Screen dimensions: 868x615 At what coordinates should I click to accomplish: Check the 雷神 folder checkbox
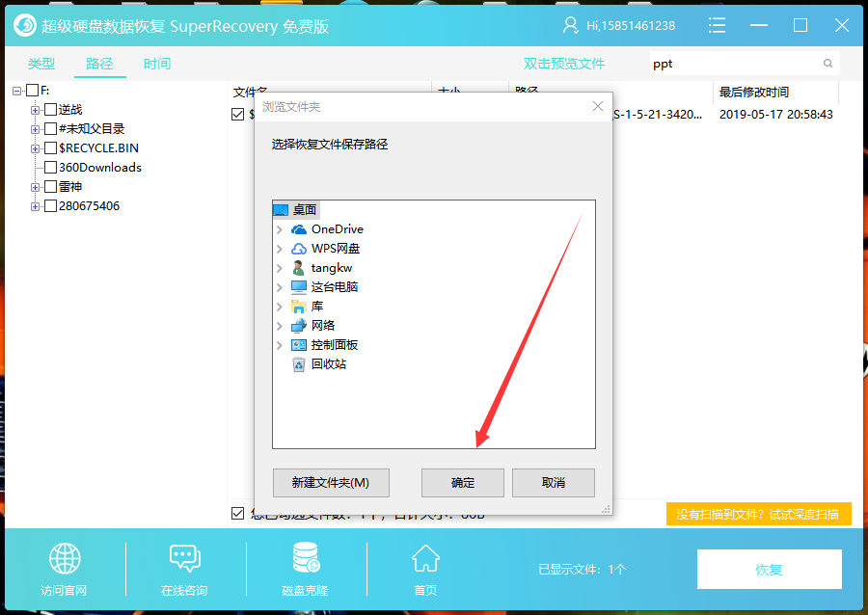[x=50, y=186]
